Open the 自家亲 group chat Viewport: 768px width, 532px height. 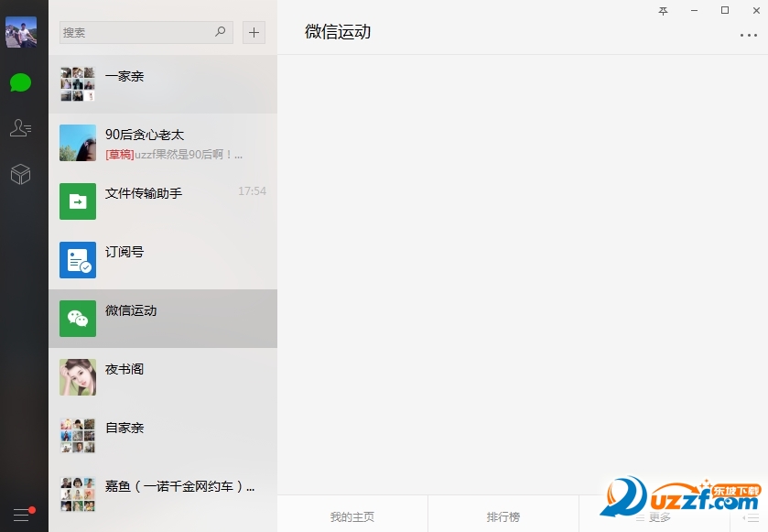(x=163, y=436)
